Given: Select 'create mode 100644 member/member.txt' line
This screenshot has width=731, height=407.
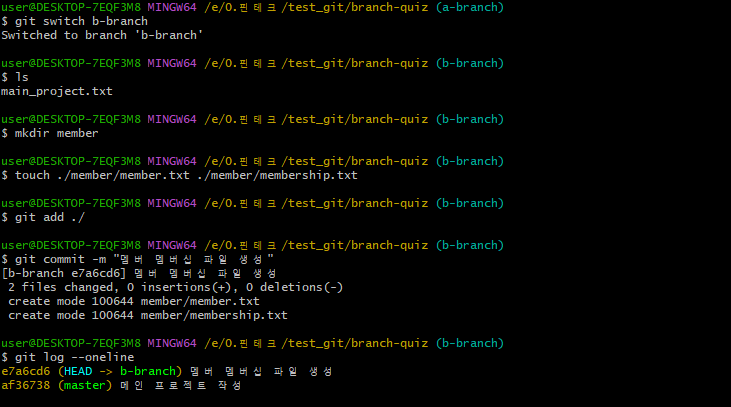Looking at the screenshot, I should click(x=134, y=301).
